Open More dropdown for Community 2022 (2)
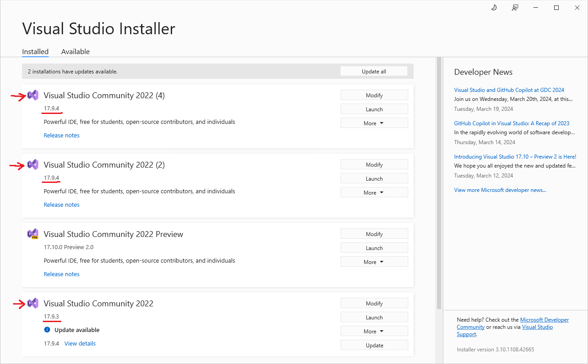The height and width of the screenshot is (364, 588). click(x=374, y=192)
